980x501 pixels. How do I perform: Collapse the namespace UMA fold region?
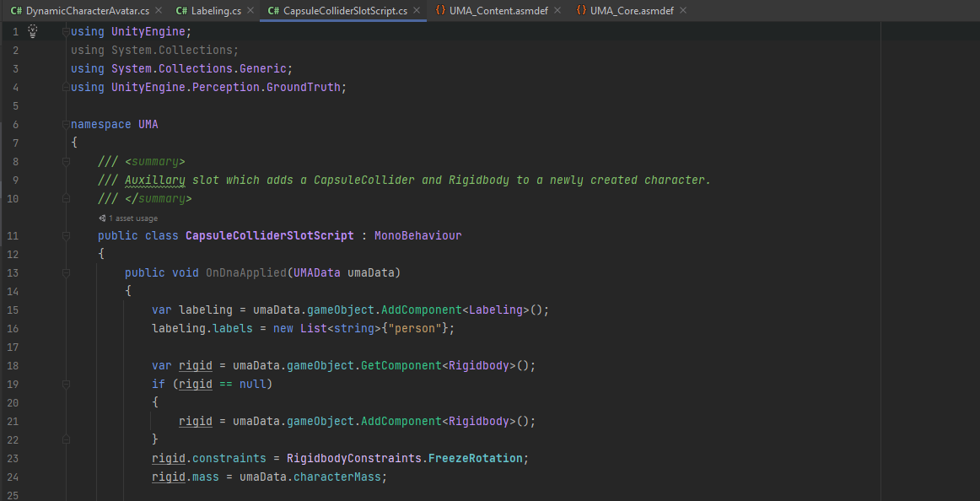coord(67,124)
